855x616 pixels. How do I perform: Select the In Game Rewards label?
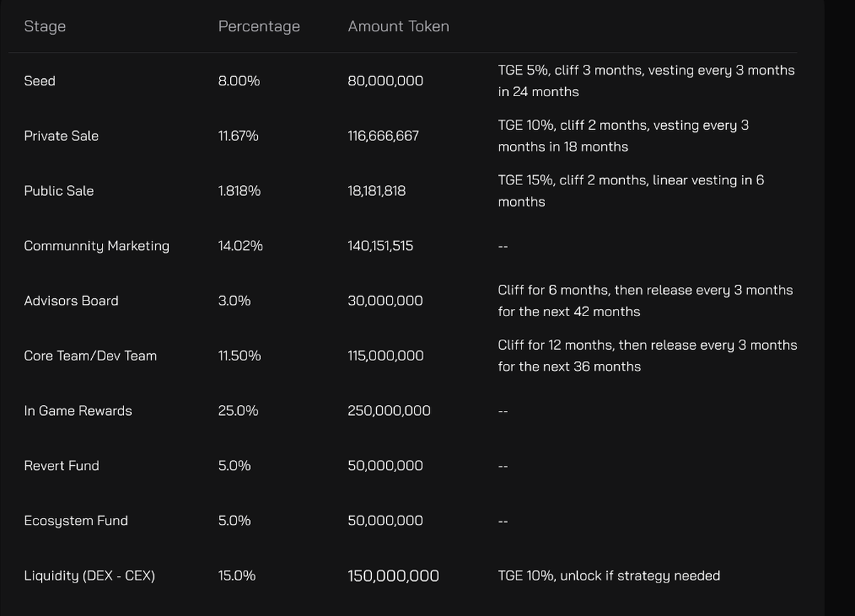(78, 411)
